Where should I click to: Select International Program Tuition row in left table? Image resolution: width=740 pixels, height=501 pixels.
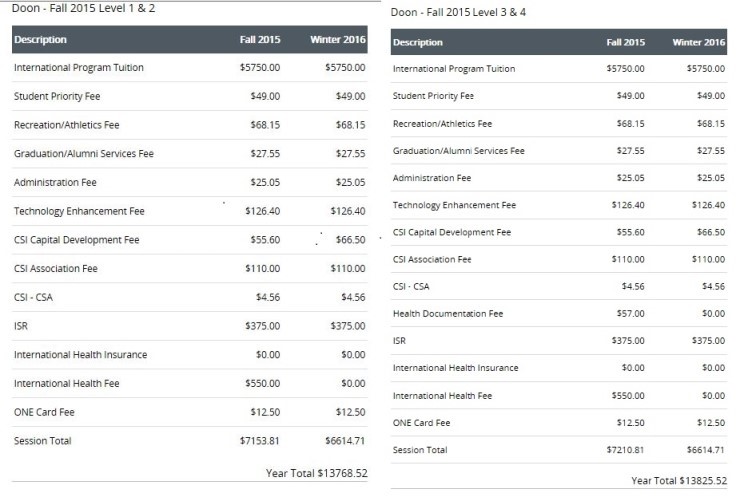(190, 67)
